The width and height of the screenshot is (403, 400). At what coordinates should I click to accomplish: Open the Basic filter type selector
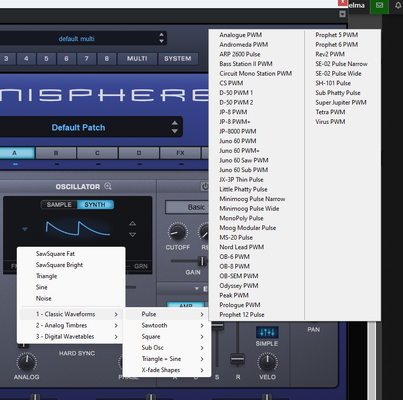(x=187, y=207)
